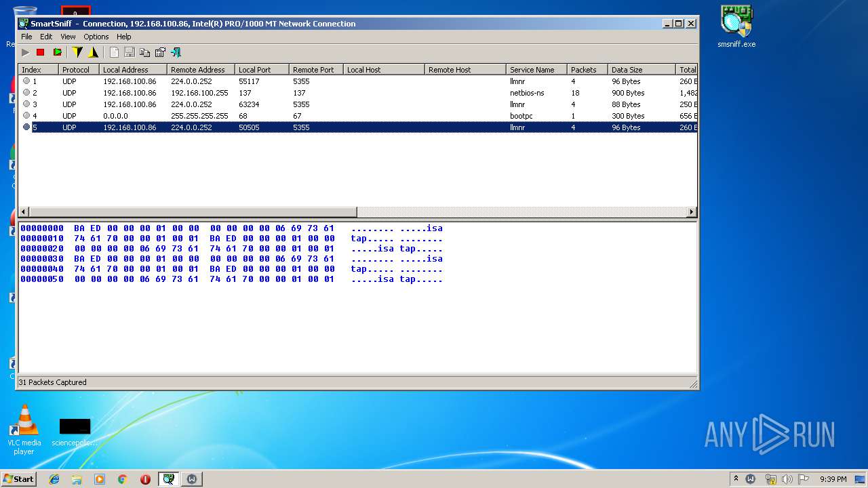Click the taskbar clock 9:39 PM
The width and height of the screenshot is (868, 488).
(x=833, y=479)
